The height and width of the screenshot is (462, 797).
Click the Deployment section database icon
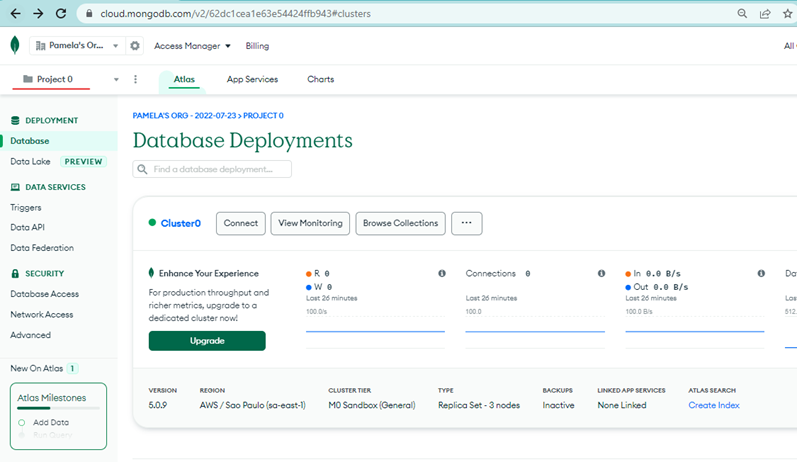point(15,120)
